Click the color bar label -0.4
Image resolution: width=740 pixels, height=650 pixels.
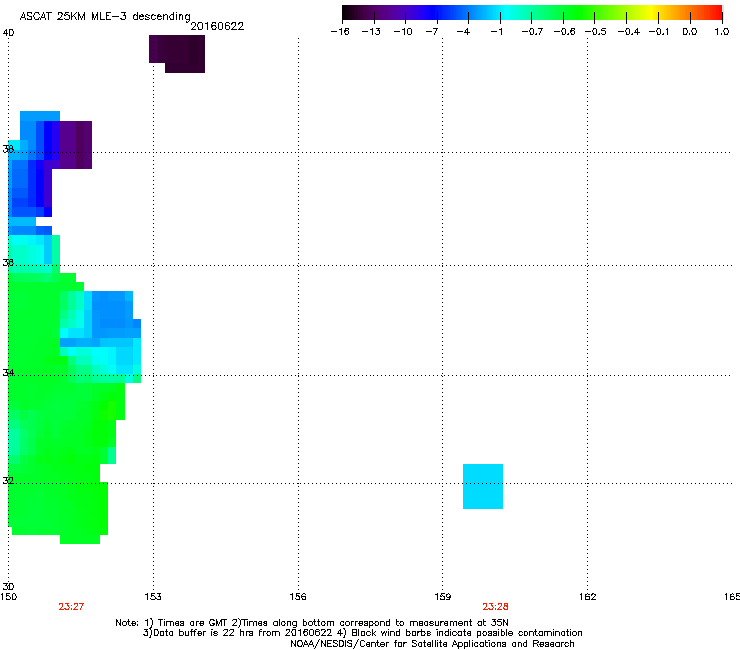click(629, 32)
